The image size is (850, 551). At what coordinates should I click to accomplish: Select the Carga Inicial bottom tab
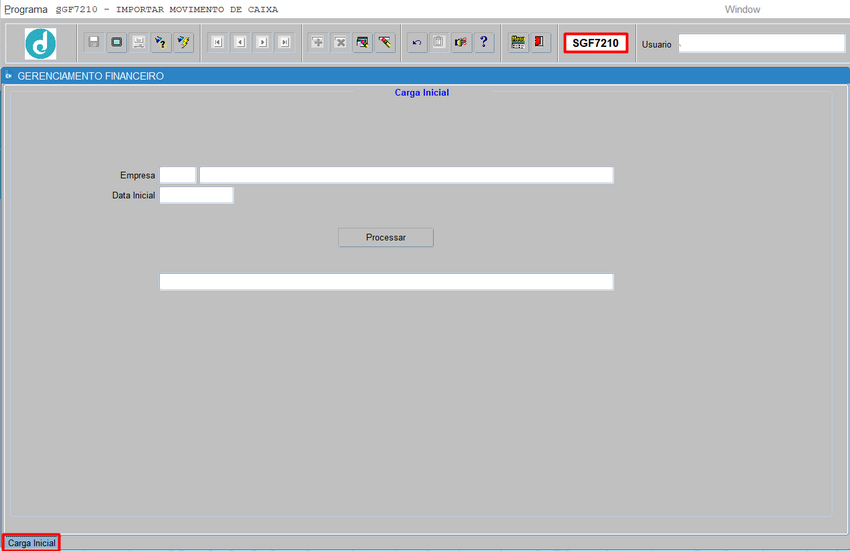click(x=31, y=543)
